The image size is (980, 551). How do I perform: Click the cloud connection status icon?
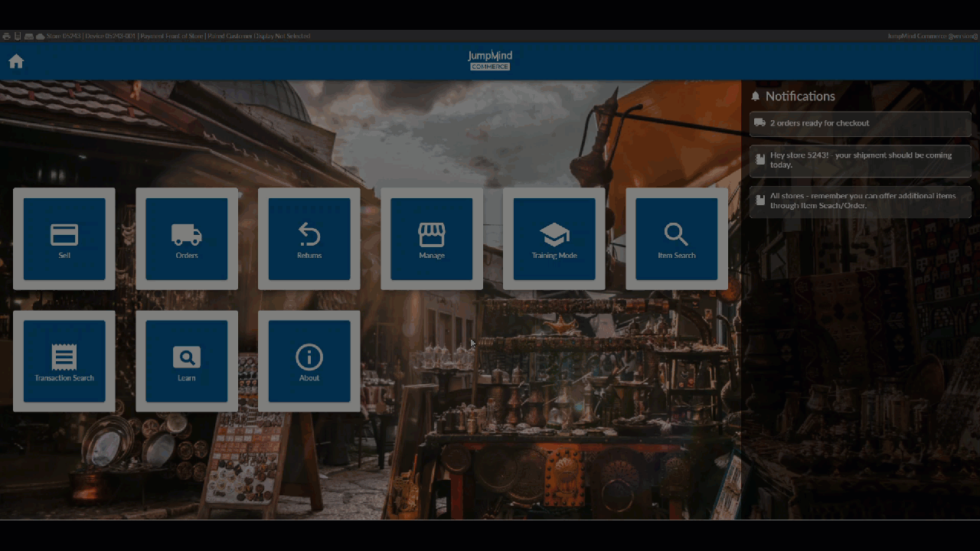click(x=40, y=36)
